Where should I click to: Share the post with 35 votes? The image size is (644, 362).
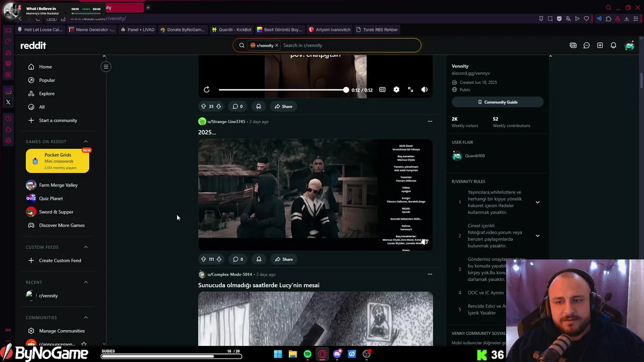coord(283,106)
